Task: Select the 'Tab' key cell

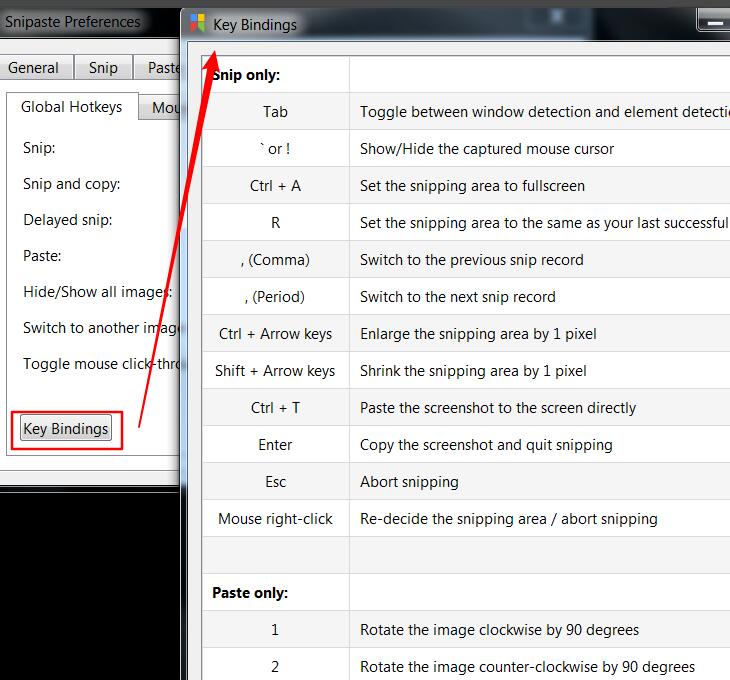Action: click(x=276, y=112)
